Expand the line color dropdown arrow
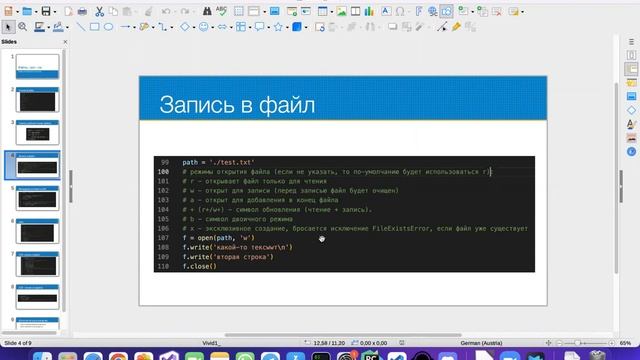Screen dimensions: 640x360 click(x=49, y=27)
